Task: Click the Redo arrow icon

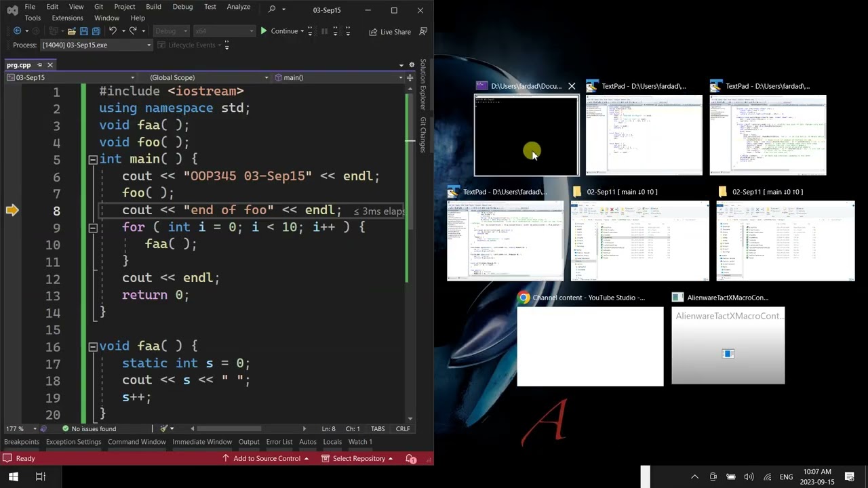Action: click(133, 31)
